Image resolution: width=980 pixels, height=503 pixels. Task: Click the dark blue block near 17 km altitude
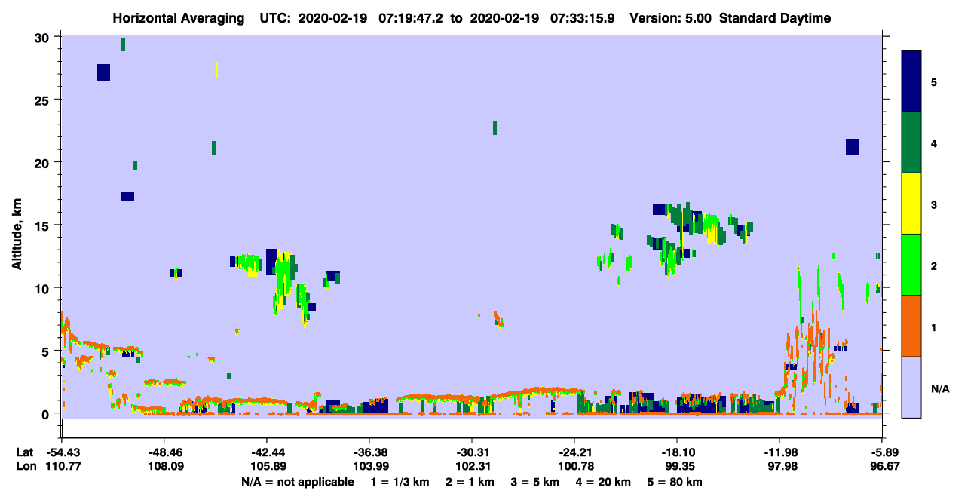coord(128,197)
